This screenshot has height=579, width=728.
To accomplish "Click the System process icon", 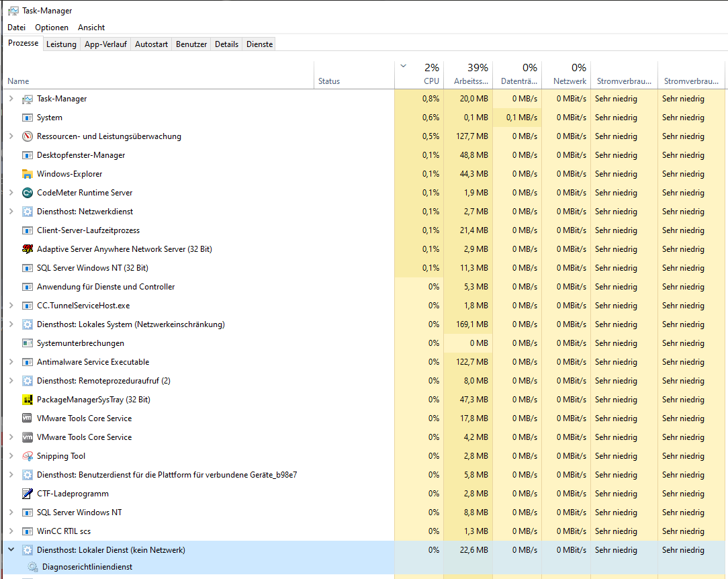I will point(28,118).
